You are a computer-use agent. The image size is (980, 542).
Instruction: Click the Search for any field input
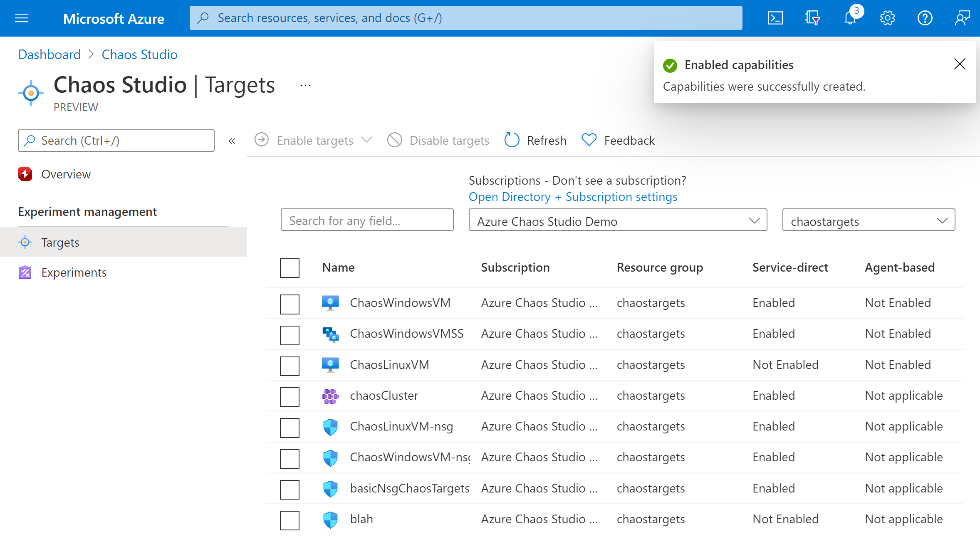tap(367, 221)
